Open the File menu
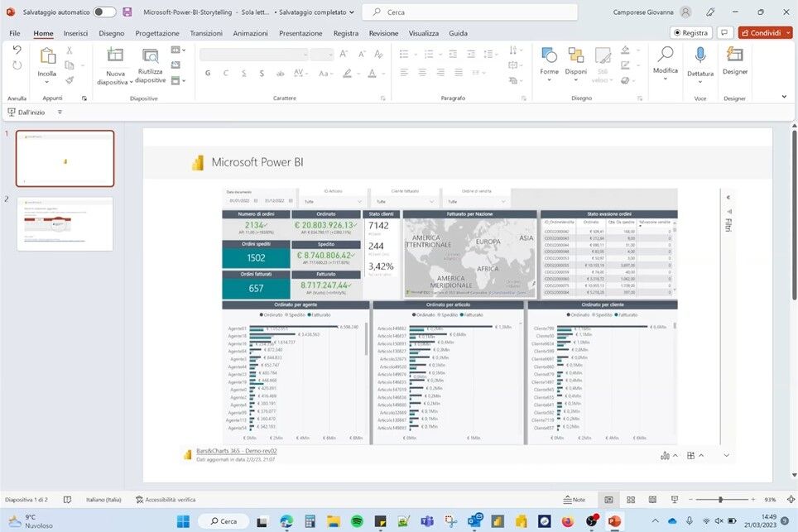798x532 pixels. click(x=15, y=33)
